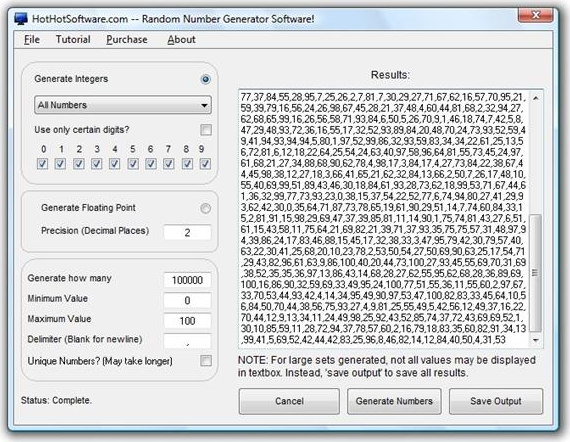Tick the Unique Numbers checkbox
570x442 pixels.
(206, 361)
